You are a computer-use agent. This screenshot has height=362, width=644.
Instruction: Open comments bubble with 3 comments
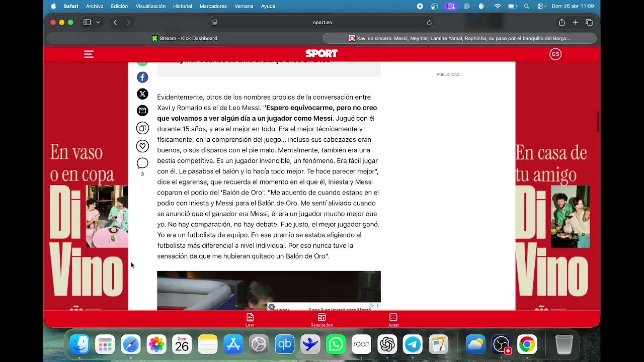[142, 163]
